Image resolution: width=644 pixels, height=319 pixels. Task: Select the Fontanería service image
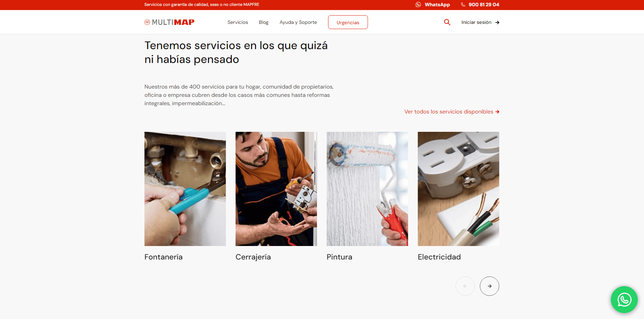[185, 189]
